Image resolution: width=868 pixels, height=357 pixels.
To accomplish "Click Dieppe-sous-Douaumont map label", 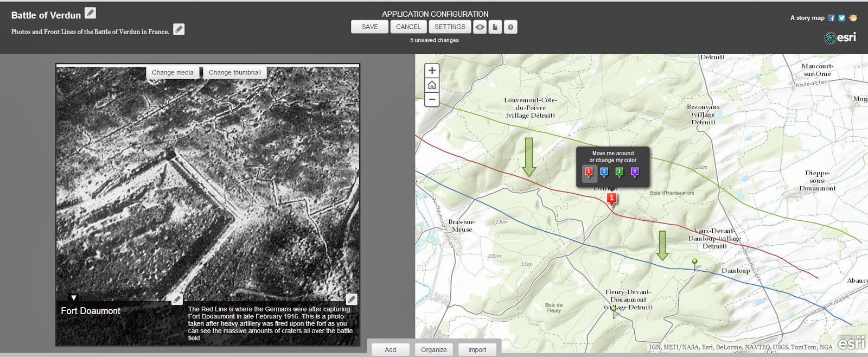I will coord(818,181).
